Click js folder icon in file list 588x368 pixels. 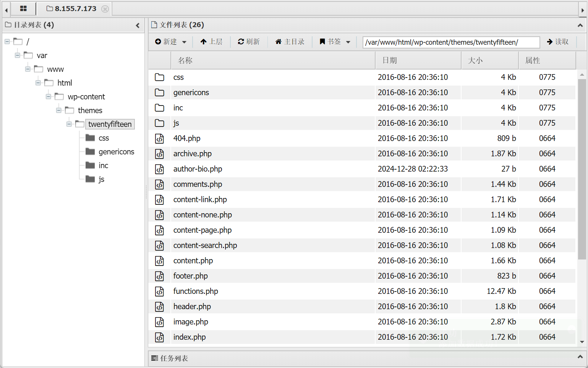pos(159,123)
